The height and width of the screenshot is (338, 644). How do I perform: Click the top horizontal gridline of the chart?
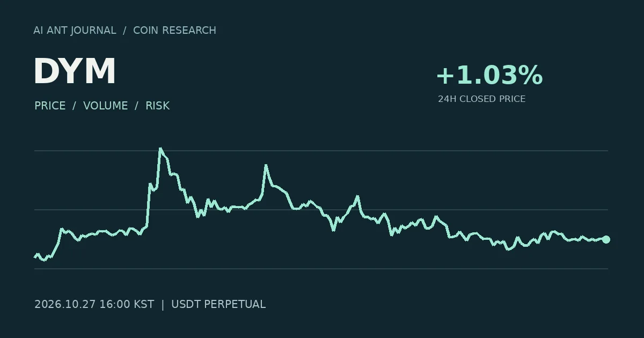point(321,151)
